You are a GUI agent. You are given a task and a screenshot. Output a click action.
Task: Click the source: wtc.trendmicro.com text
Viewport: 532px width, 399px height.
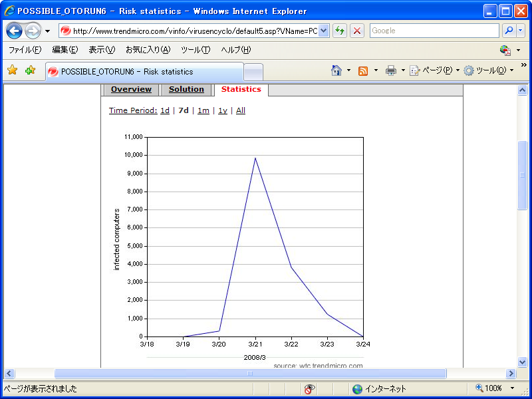coord(318,365)
